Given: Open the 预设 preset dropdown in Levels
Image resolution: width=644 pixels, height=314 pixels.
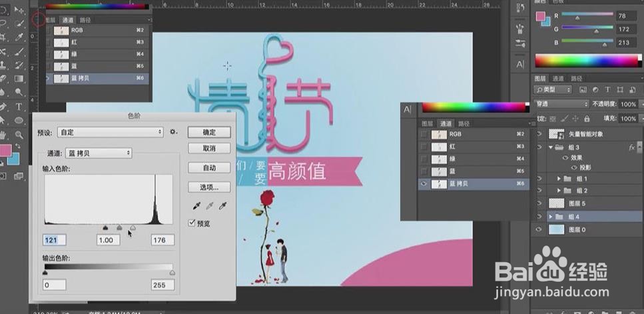Looking at the screenshot, I should [x=111, y=133].
